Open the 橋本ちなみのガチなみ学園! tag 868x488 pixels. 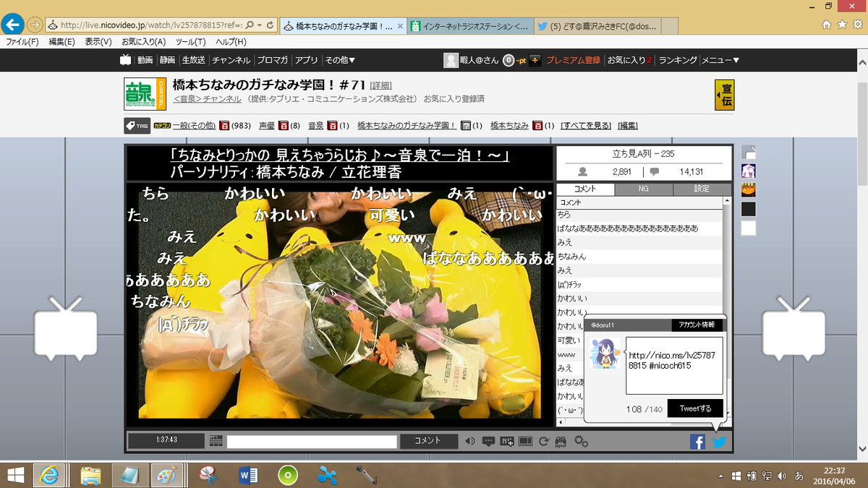point(407,126)
